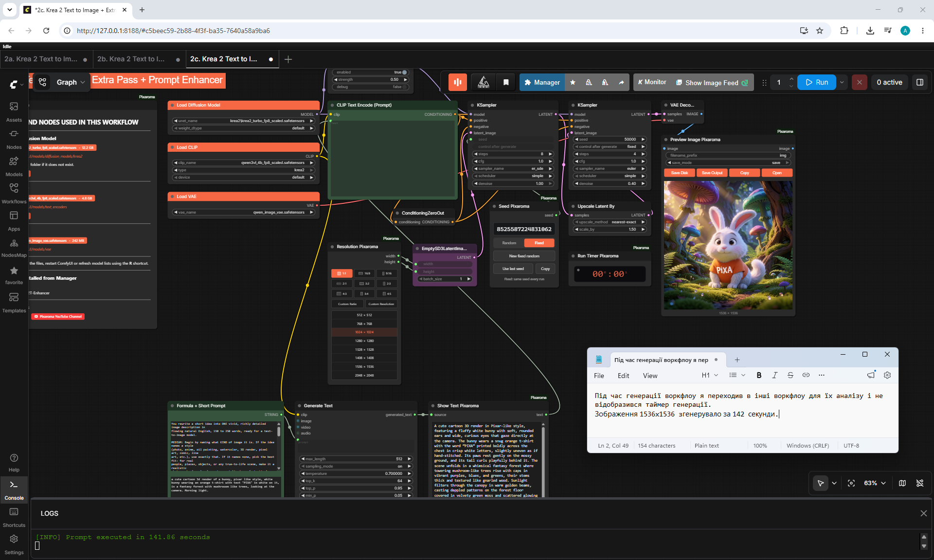Select the 2:1 aspect ratio
Viewport: 934px width, 560px height.
click(342, 284)
